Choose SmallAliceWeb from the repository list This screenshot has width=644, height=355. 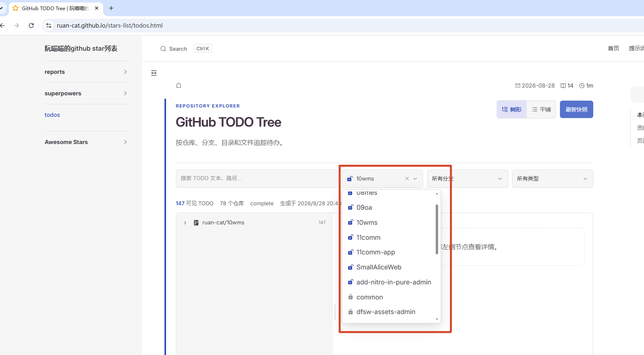pyautogui.click(x=389, y=267)
